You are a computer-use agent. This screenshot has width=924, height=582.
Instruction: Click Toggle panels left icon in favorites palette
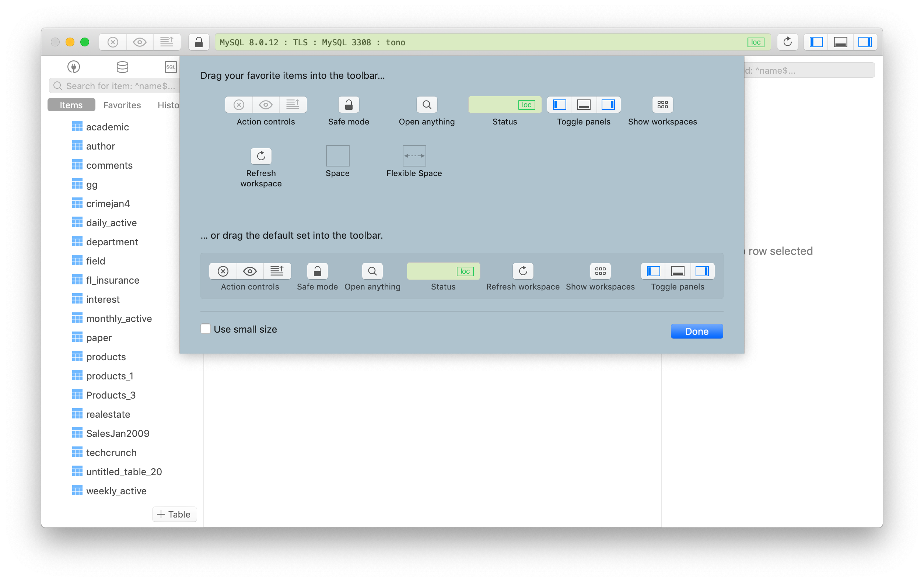pyautogui.click(x=560, y=105)
